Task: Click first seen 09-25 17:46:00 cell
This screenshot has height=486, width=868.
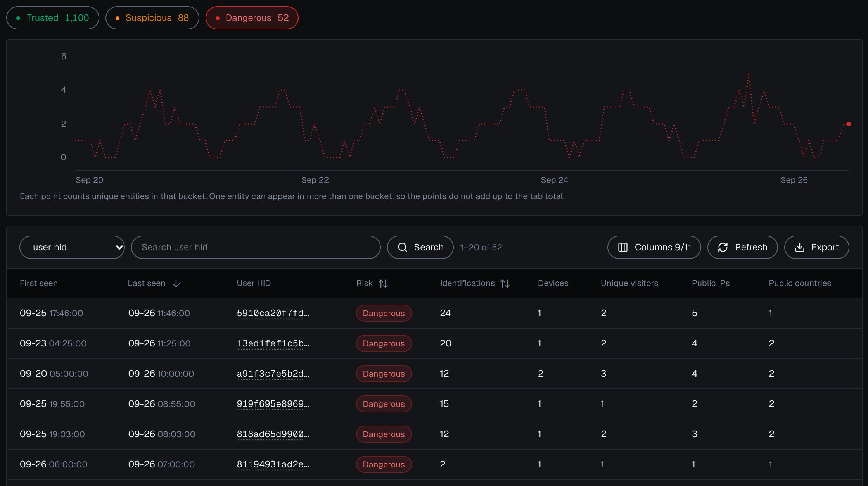Action: pos(51,313)
